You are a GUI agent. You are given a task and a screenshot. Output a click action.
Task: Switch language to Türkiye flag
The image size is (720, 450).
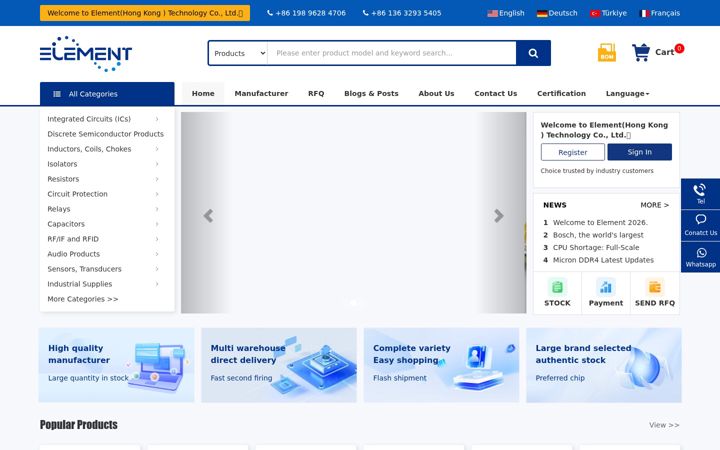pos(595,13)
